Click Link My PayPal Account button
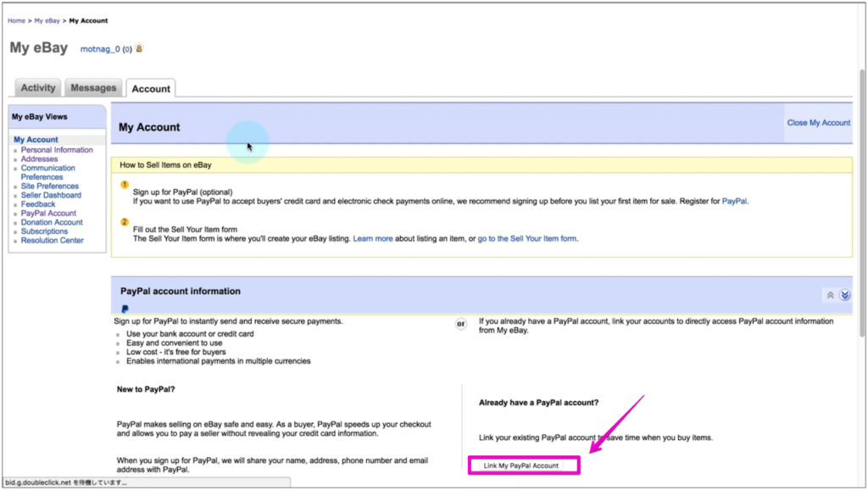Viewport: 868px width, 490px height. pyautogui.click(x=521, y=465)
